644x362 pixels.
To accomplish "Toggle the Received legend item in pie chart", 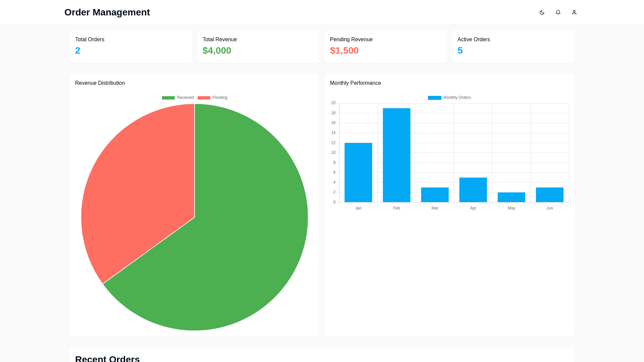I will tap(178, 98).
